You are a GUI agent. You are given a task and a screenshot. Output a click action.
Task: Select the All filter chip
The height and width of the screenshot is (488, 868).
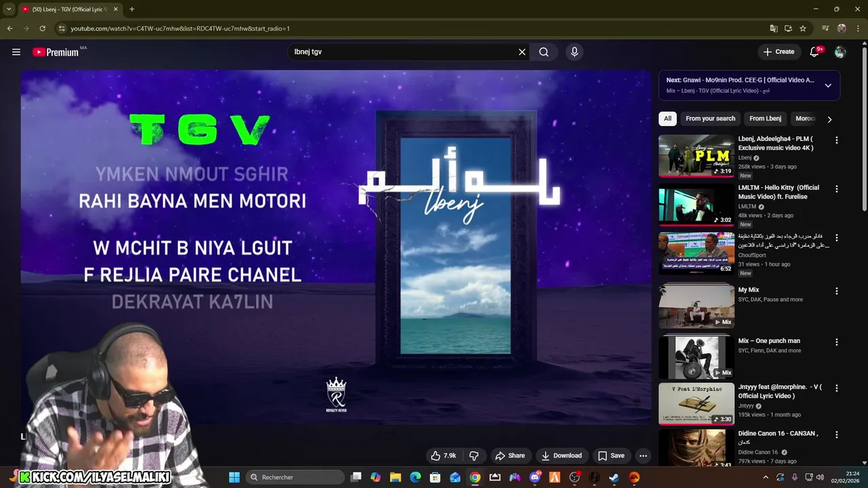667,119
